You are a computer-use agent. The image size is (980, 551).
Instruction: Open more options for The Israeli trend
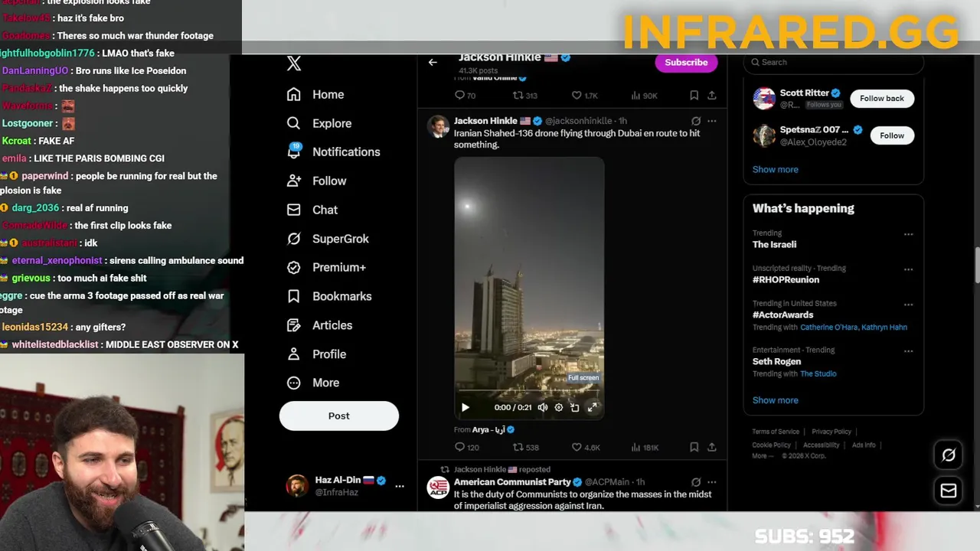click(908, 234)
